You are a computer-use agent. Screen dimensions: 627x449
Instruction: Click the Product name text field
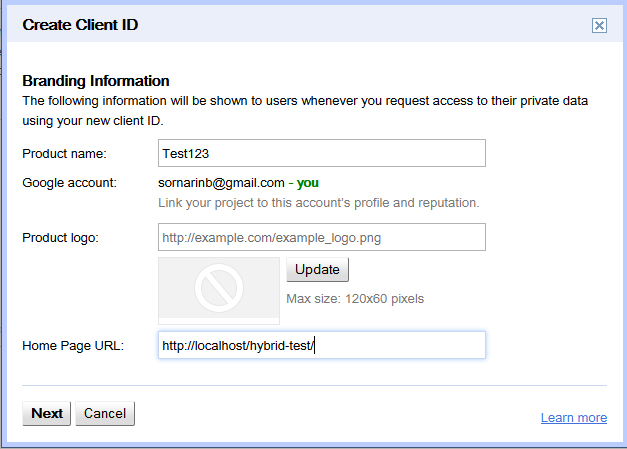(322, 153)
